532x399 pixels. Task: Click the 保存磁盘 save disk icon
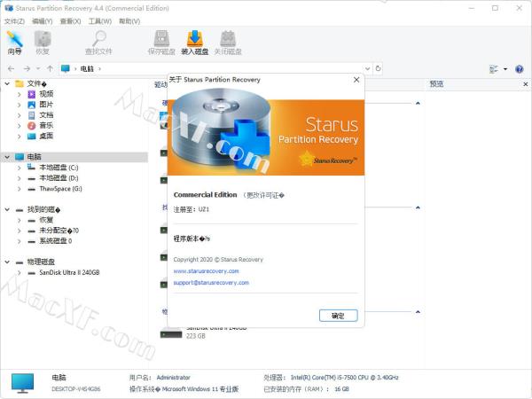click(161, 43)
